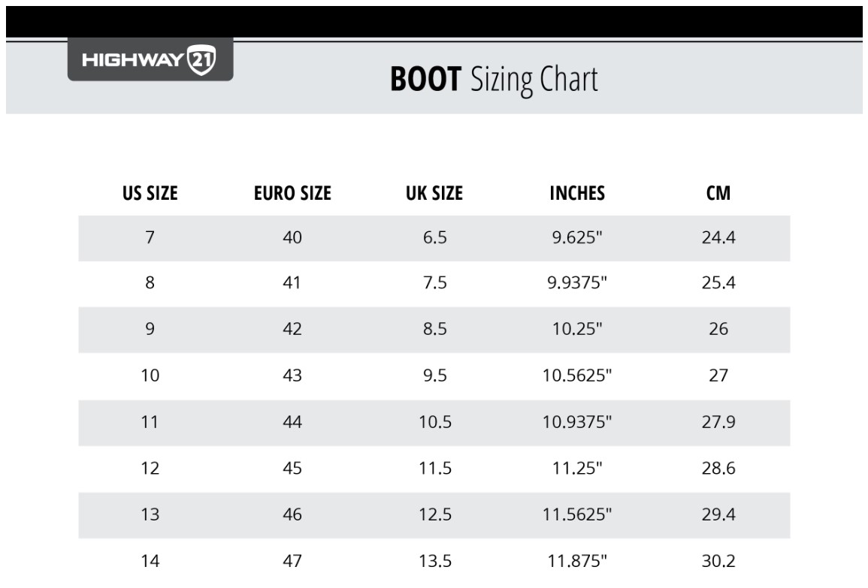Image resolution: width=868 pixels, height=588 pixels.
Task: Select the INCHES column header
Action: tap(577, 193)
